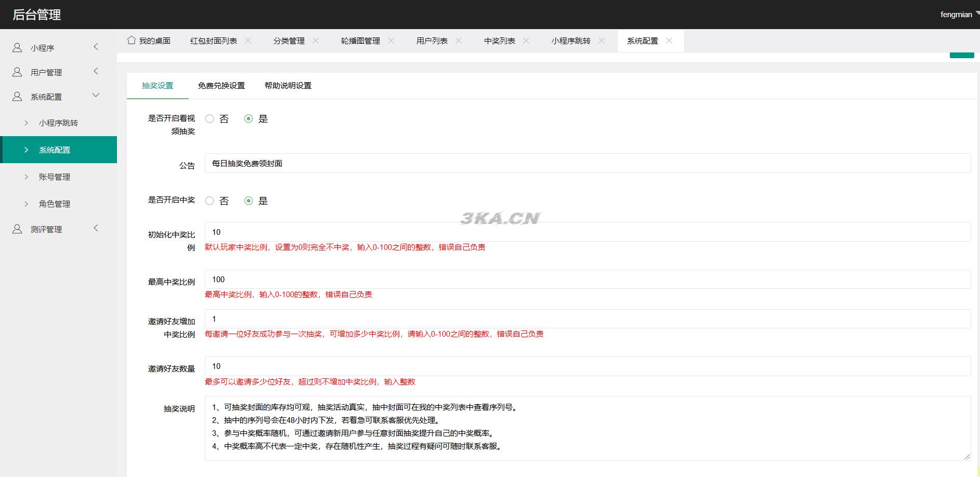Close the 红包封面列表 tab
The height and width of the screenshot is (477, 980).
coord(248,41)
